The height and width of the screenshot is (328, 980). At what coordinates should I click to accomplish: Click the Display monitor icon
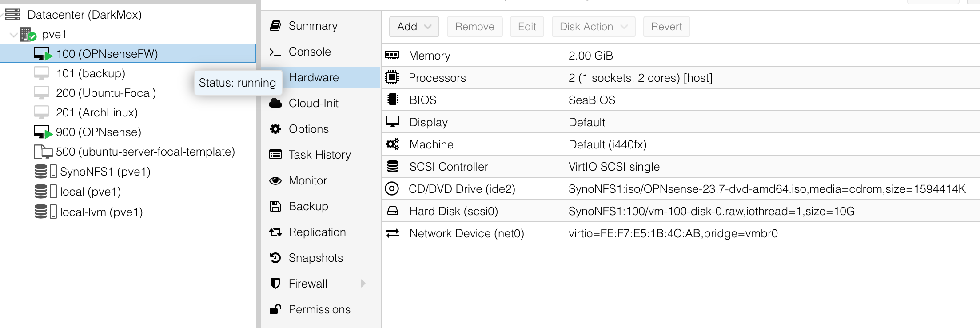393,122
